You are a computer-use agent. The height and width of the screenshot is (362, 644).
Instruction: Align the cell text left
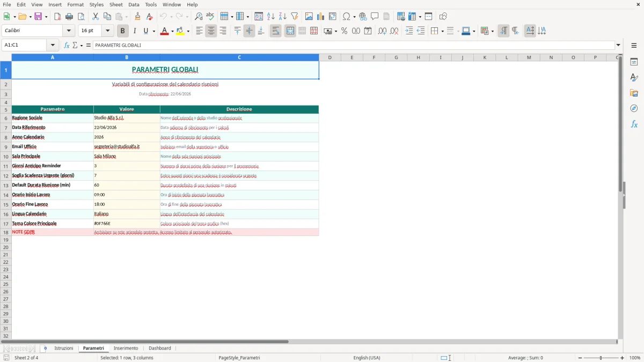(200, 31)
